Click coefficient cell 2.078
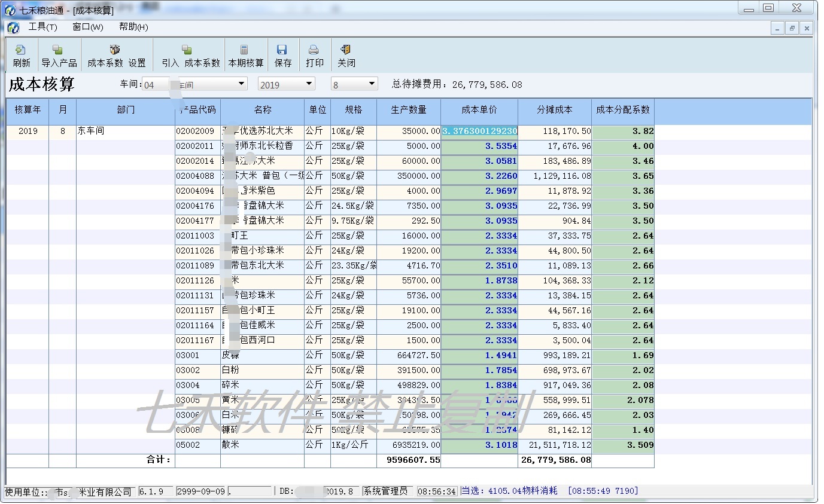 tap(623, 400)
